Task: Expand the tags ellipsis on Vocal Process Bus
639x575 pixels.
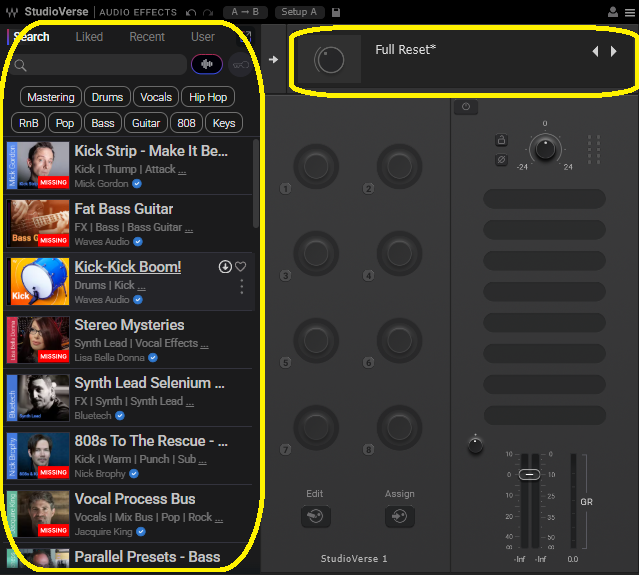Action: [218, 520]
